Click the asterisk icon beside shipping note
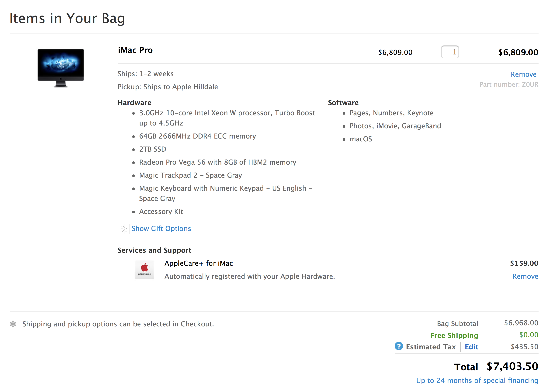This screenshot has height=392, width=548. pos(13,324)
